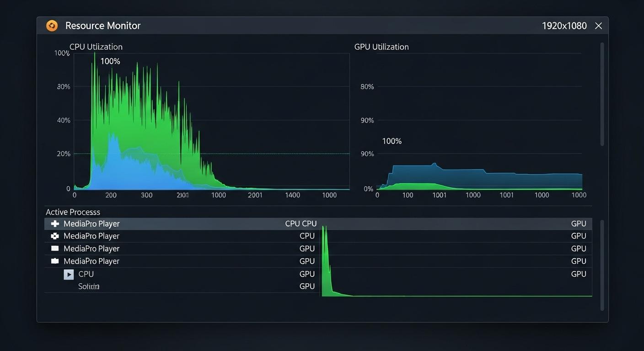
Task: Click the scrollbar beside the process list
Action: click(602, 265)
